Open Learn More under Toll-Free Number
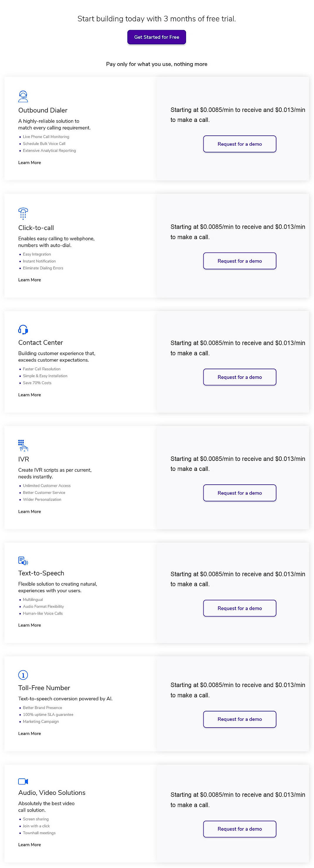 (30, 733)
